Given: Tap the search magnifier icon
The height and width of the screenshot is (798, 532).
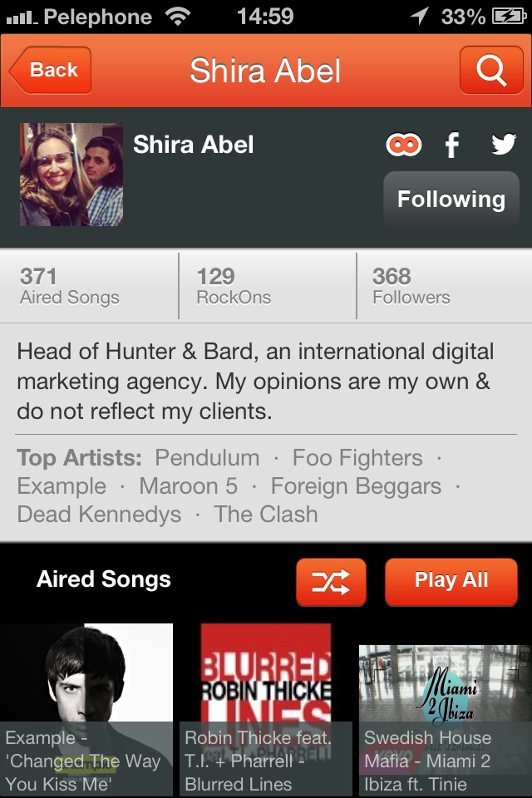Looking at the screenshot, I should pos(491,70).
